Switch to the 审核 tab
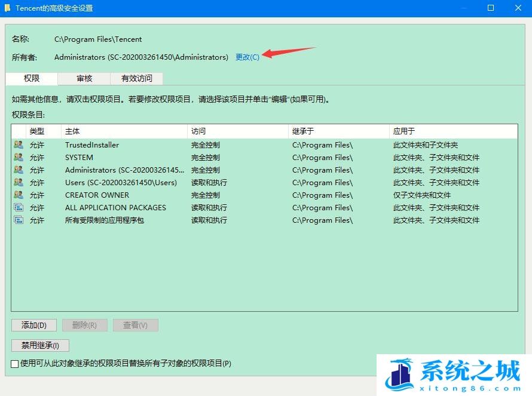This screenshot has width=532, height=396. pos(84,79)
